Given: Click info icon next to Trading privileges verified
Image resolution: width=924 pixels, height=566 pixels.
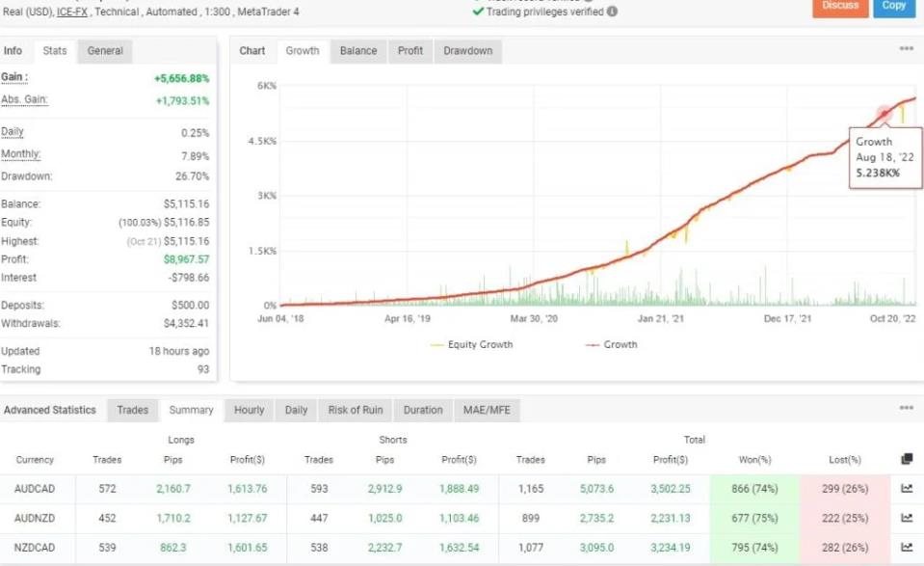Looking at the screenshot, I should click(x=612, y=13).
